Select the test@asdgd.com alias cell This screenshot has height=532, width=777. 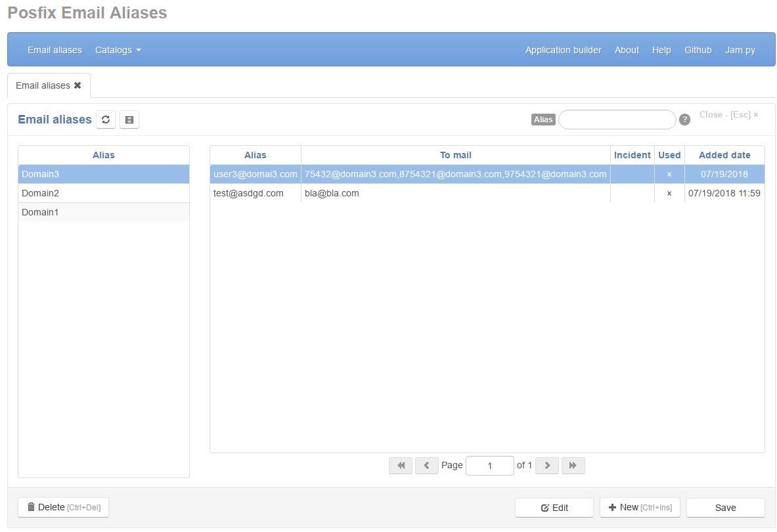(255, 193)
